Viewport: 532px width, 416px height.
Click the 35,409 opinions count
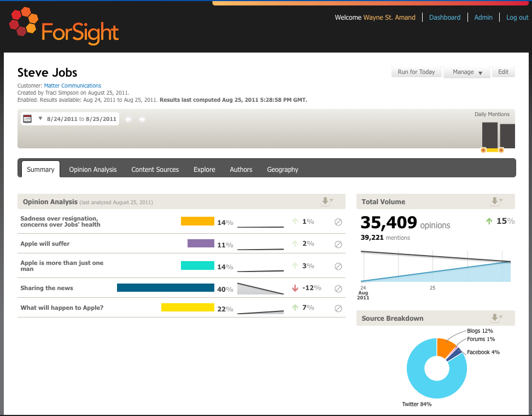[x=405, y=223]
